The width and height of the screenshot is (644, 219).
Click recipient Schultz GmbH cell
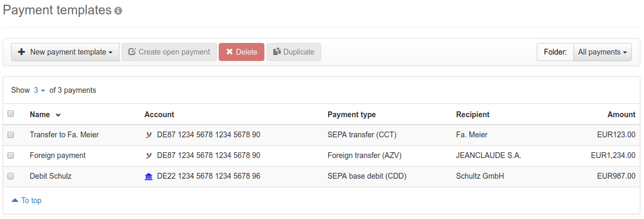click(x=480, y=176)
